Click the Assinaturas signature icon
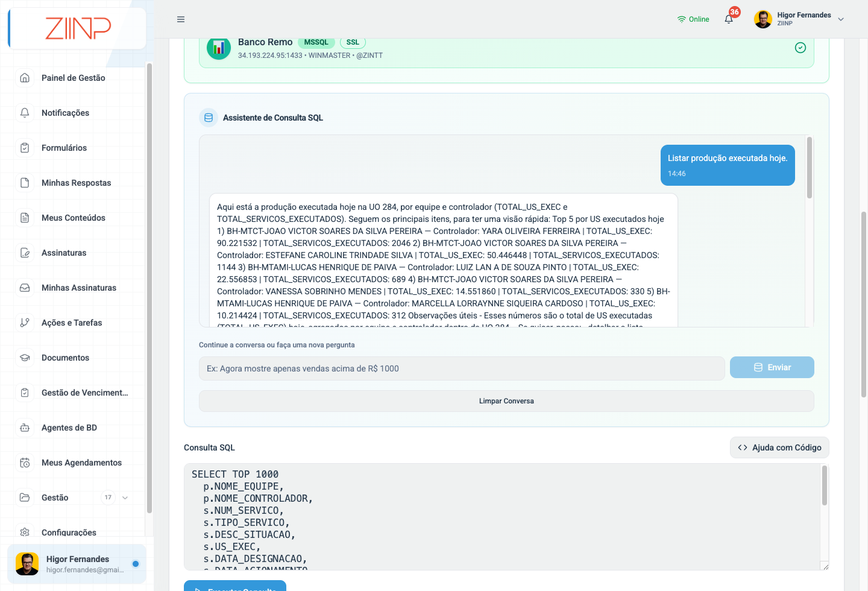This screenshot has width=868, height=591. [25, 253]
